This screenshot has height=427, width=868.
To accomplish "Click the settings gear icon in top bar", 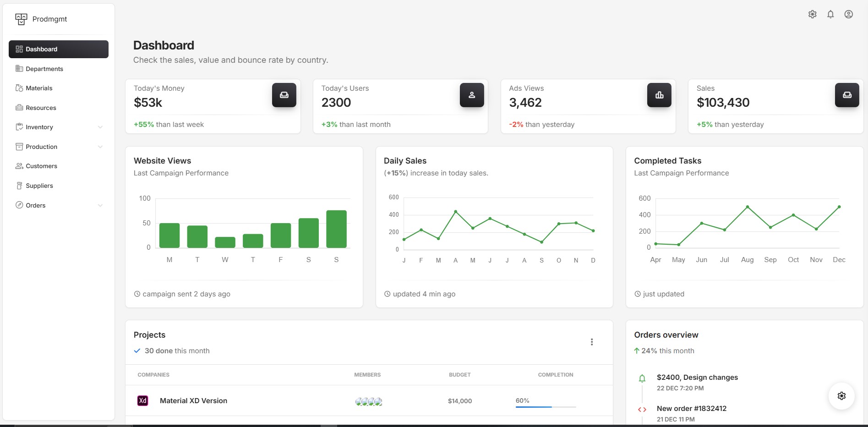I will [812, 14].
